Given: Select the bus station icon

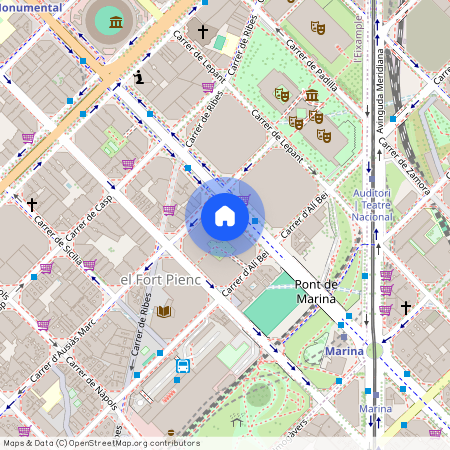Looking at the screenshot, I should coord(183,366).
